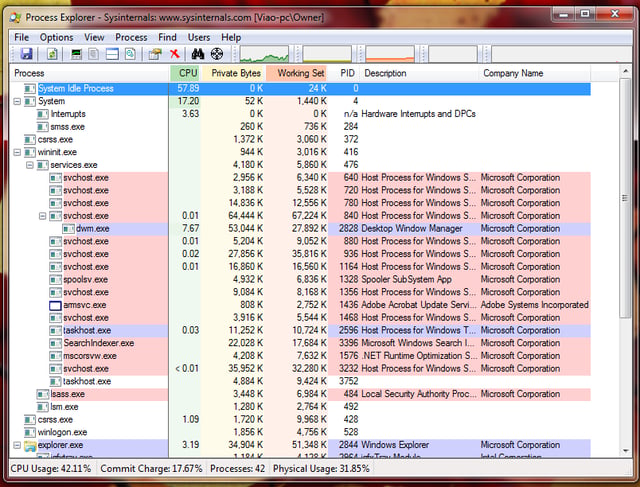Click the crosshair Find Window's Process icon
The image size is (640, 487).
coord(217,54)
